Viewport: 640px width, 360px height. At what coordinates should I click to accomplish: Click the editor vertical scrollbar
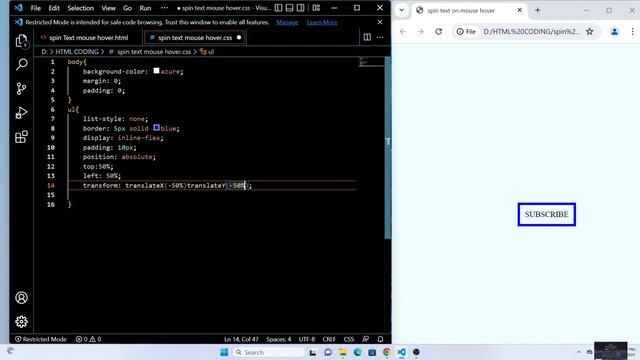pyautogui.click(x=388, y=148)
